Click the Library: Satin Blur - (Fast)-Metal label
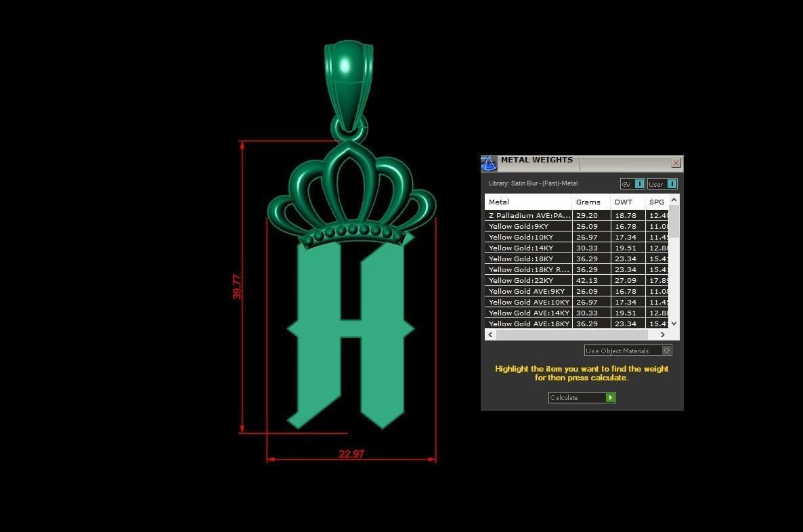Screen dimensions: 803x532 (x=533, y=183)
